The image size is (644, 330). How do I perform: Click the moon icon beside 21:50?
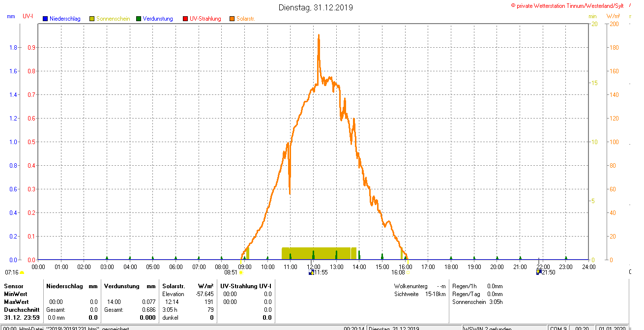point(539,272)
